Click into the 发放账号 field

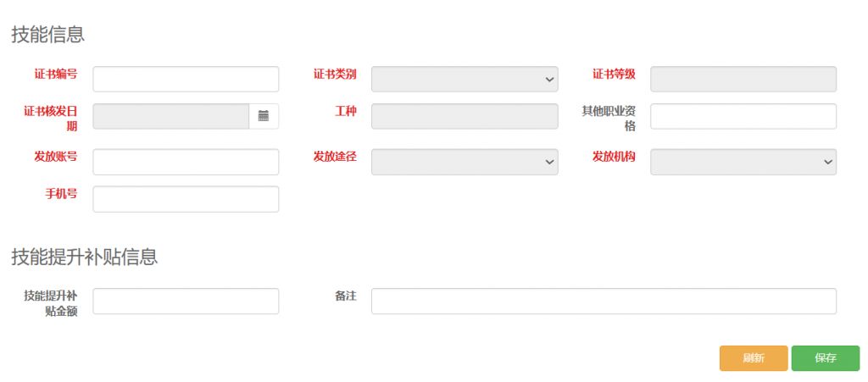click(186, 162)
